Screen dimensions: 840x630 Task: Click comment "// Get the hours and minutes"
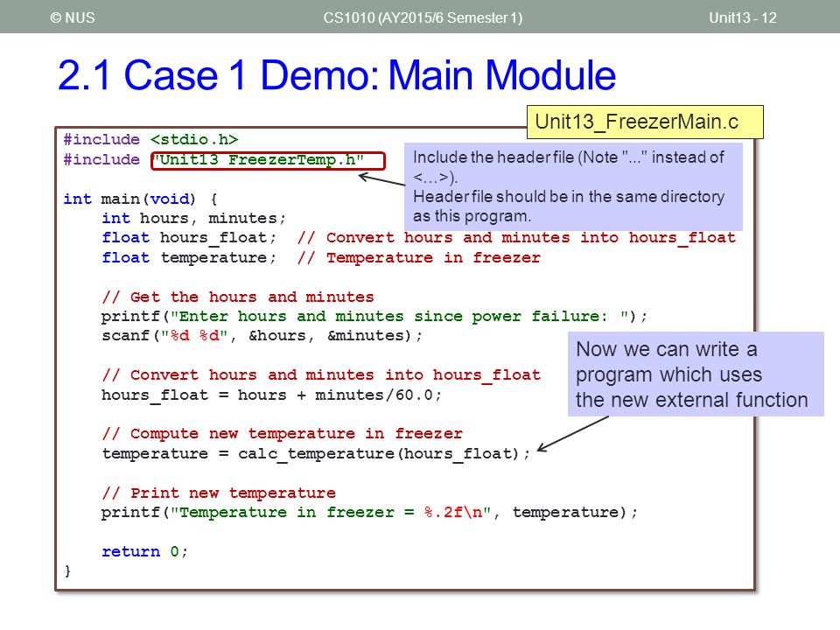click(x=238, y=297)
